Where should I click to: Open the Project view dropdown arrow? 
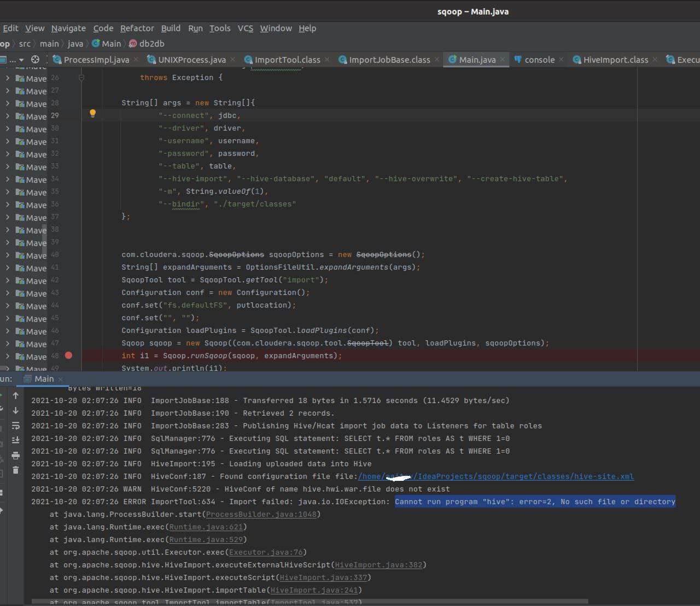click(21, 60)
